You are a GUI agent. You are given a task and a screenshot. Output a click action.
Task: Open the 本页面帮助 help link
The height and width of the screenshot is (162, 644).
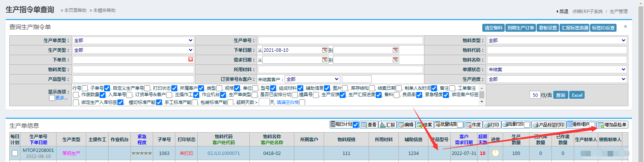click(x=75, y=10)
